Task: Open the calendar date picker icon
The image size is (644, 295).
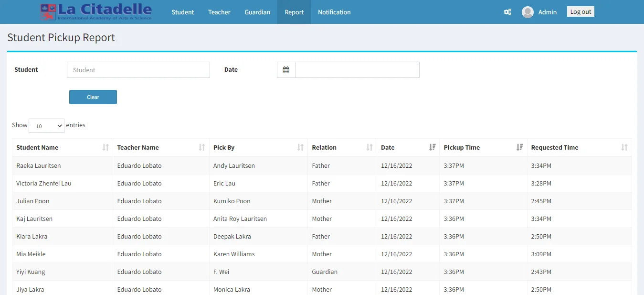Action: (x=286, y=70)
